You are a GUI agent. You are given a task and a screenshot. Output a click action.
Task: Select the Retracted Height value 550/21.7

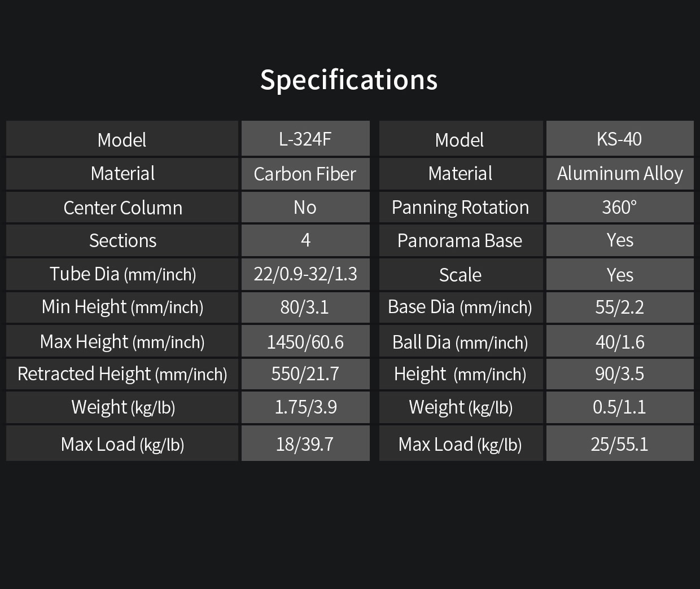[x=305, y=374]
